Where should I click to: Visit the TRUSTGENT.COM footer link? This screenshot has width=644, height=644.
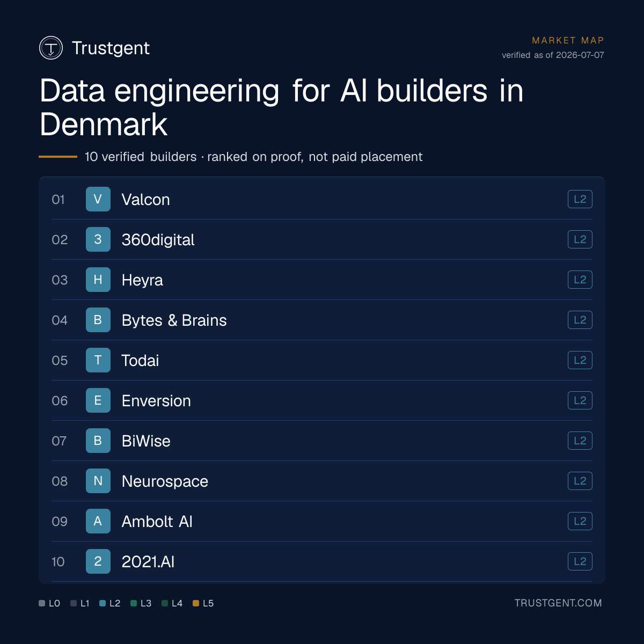pyautogui.click(x=558, y=603)
